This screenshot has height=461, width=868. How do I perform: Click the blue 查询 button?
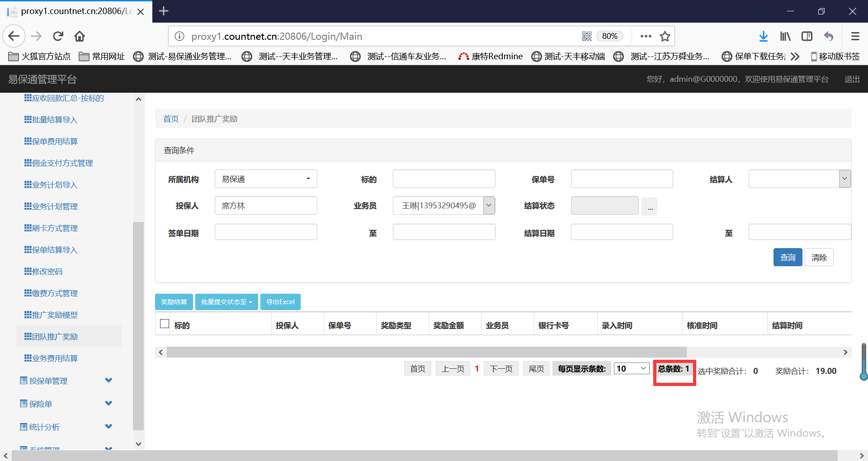(x=788, y=257)
